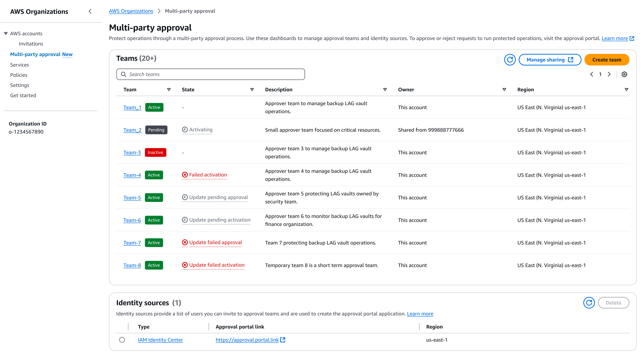Open the Teams table preferences gear
644x358 pixels.
coord(624,74)
